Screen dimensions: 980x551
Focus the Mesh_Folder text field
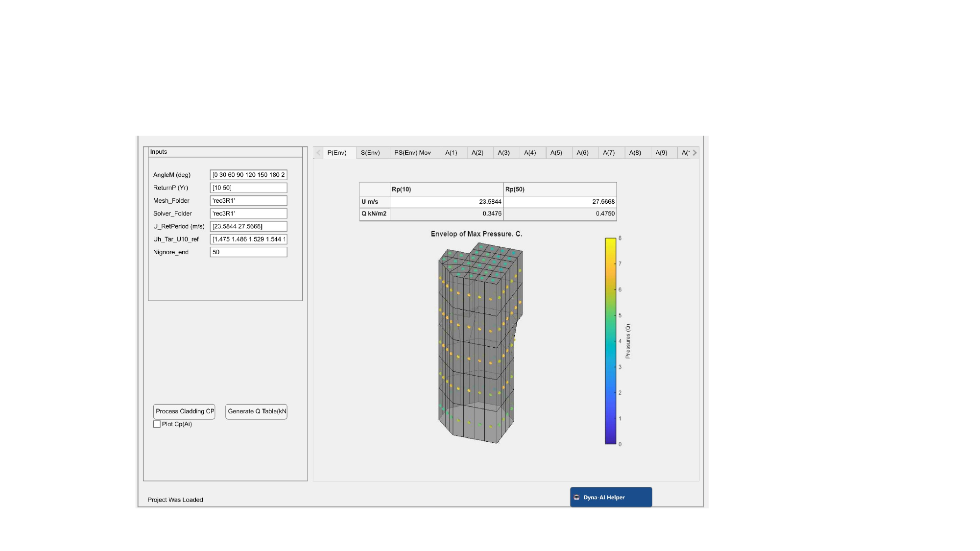pyautogui.click(x=248, y=201)
